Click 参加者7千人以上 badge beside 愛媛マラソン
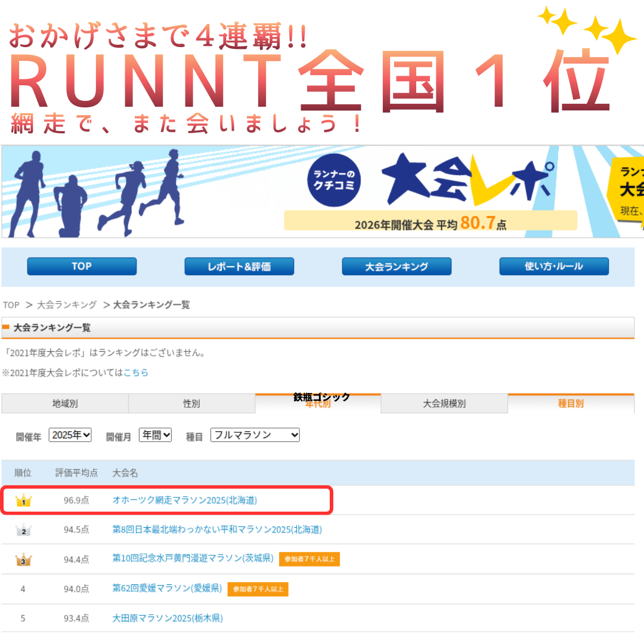 coord(258,589)
